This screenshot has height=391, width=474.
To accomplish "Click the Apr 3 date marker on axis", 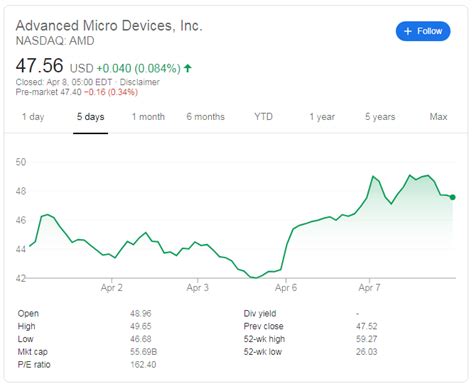I will (x=198, y=287).
